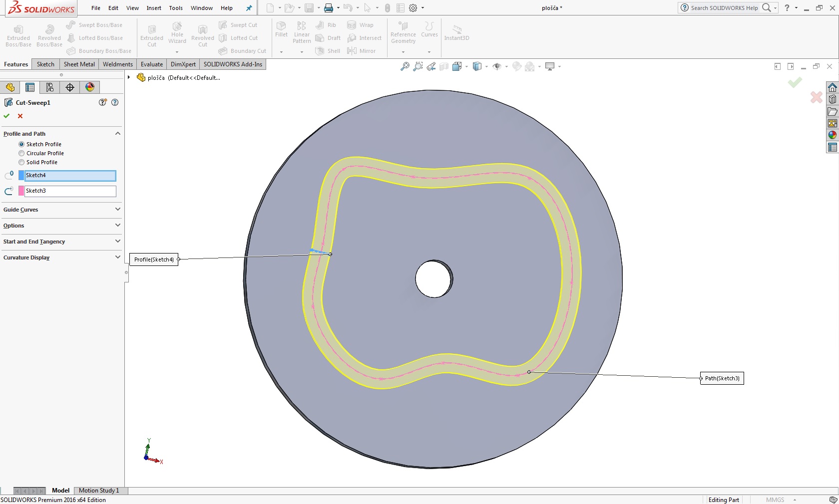Click the green checkmark to accept Cut-Sweep1
This screenshot has width=839, height=504.
click(6, 116)
